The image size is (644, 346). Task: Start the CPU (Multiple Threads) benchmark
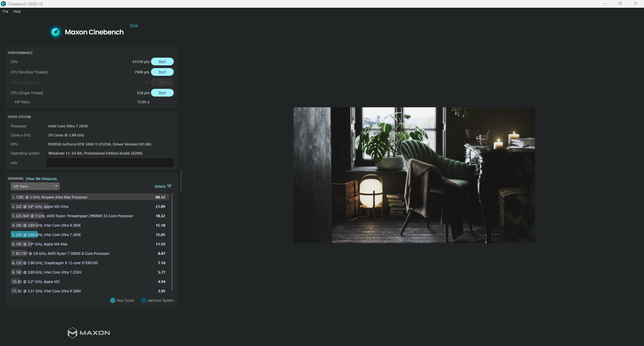162,72
